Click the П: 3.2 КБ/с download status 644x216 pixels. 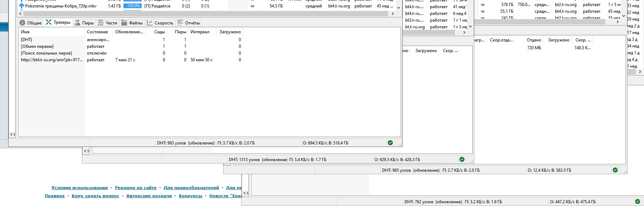click(x=483, y=202)
